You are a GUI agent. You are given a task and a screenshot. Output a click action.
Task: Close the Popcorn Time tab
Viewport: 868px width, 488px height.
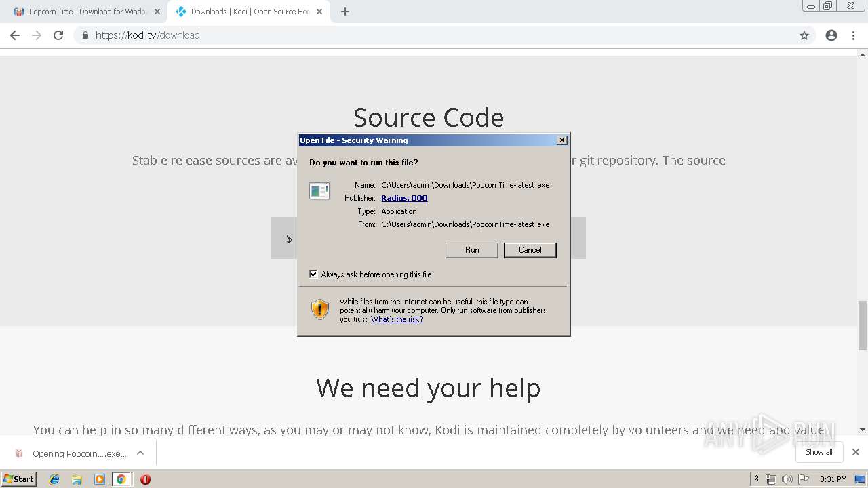157,12
